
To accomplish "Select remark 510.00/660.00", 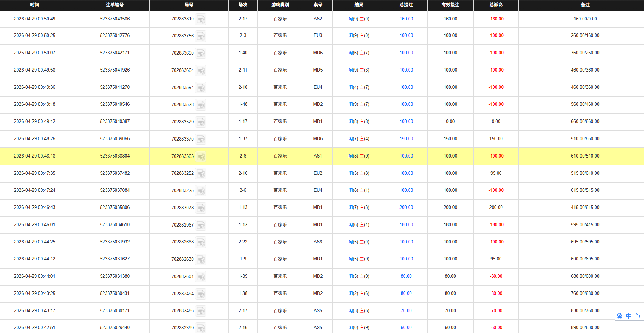I will pos(585,139).
